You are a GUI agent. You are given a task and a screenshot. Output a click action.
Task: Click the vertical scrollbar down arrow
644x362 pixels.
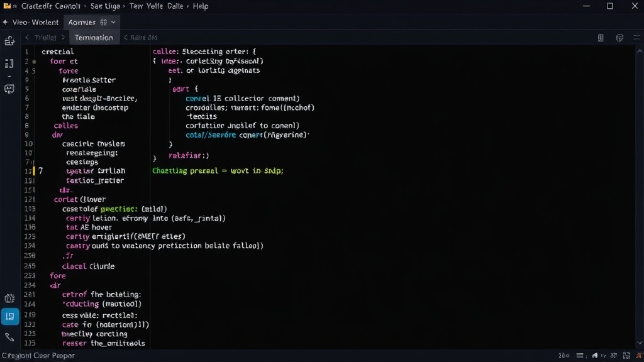640,343
